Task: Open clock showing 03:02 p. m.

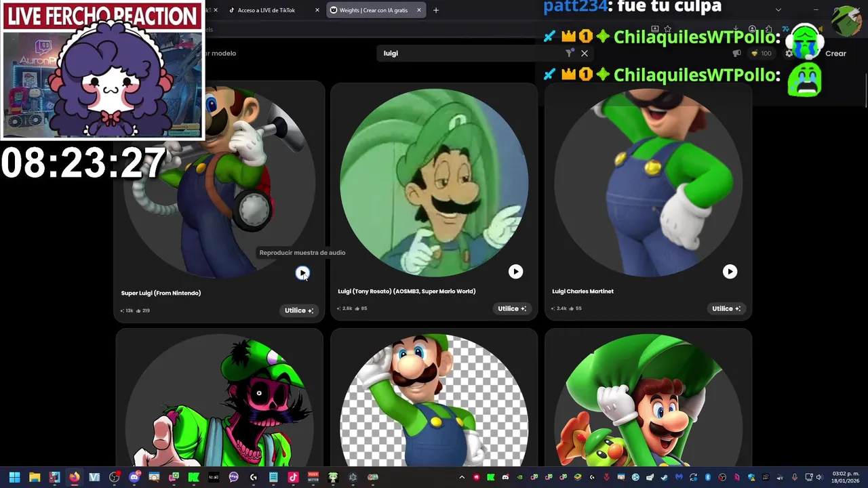Action: 846,477
